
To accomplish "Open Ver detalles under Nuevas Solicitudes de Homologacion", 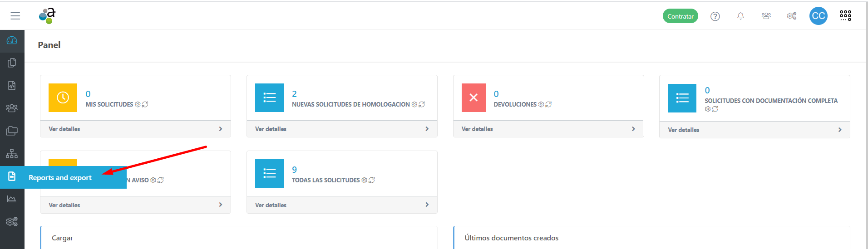I will pyautogui.click(x=271, y=129).
